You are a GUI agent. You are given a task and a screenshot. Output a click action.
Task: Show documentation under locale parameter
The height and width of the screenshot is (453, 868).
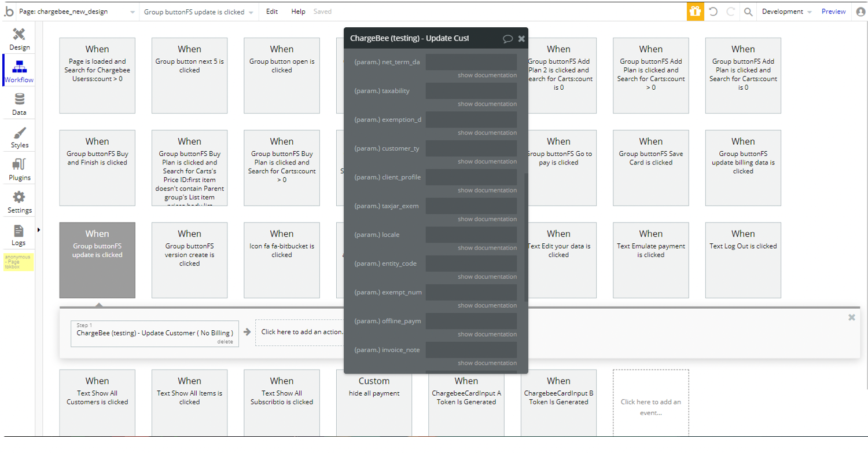[487, 248]
